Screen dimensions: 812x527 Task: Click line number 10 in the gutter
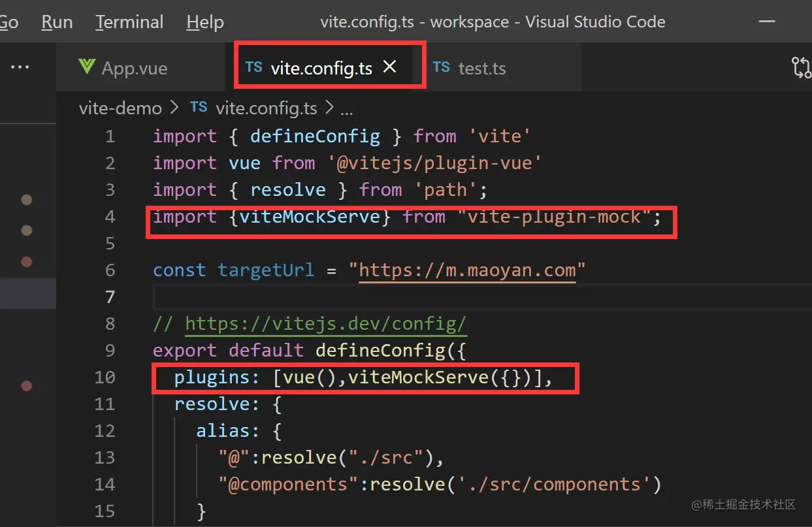click(x=105, y=377)
